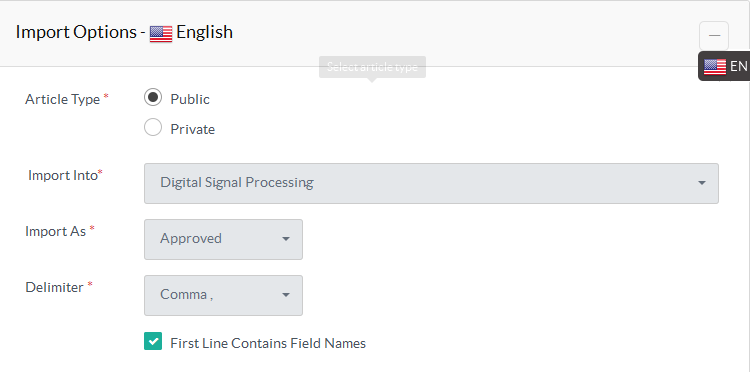Click the Delimiter caret arrow
The height and width of the screenshot is (372, 750).
[286, 295]
